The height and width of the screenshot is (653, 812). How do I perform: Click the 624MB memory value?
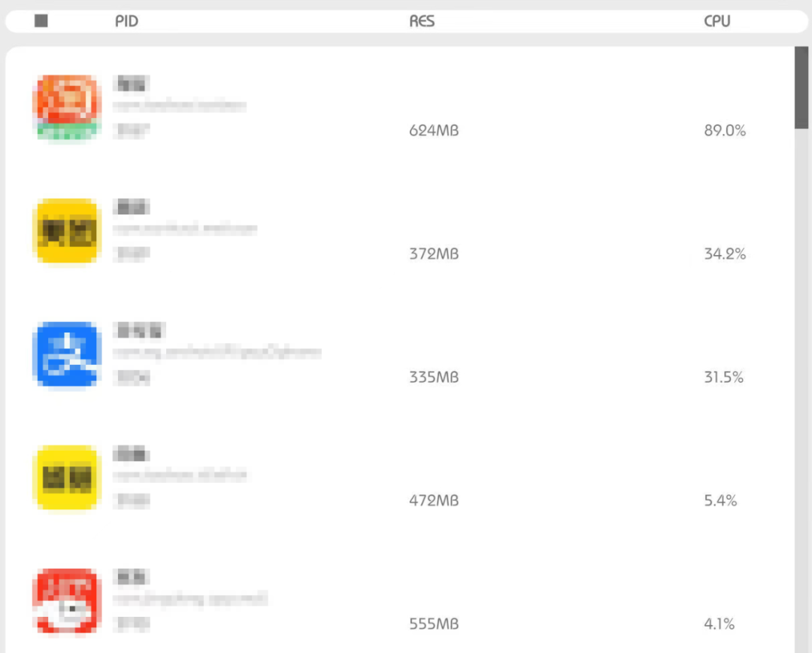point(434,131)
